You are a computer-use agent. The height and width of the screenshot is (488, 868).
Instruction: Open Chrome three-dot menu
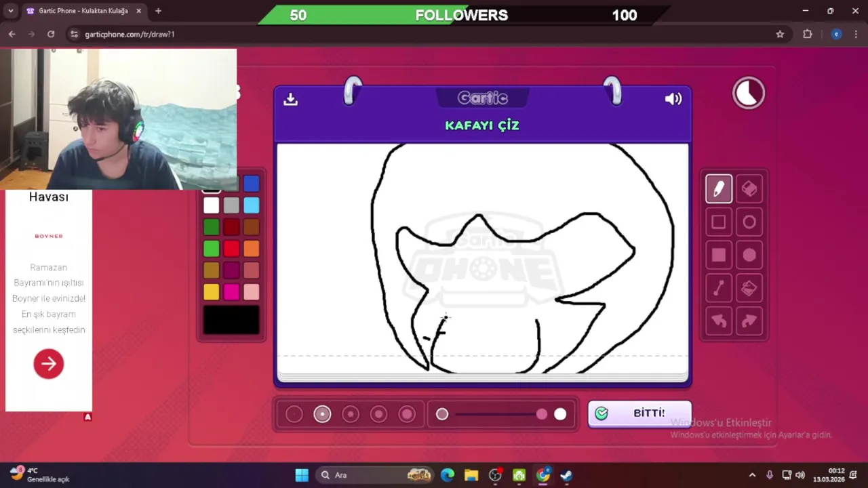(855, 34)
